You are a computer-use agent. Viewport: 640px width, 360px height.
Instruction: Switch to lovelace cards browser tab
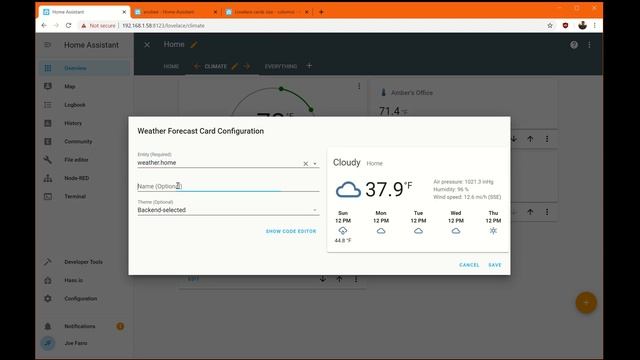click(x=267, y=12)
